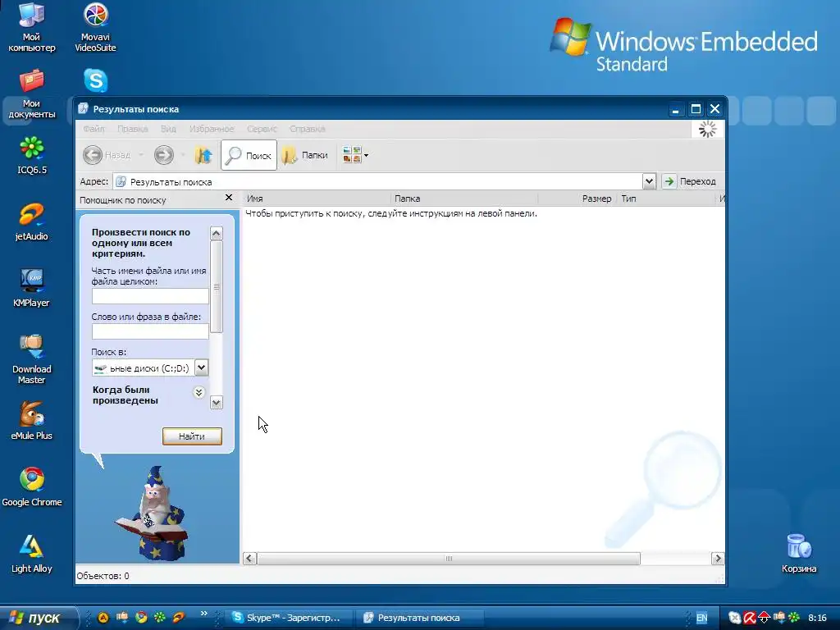Select the KMPlayer desktop icon
Screen dimensions: 840x630
(32, 288)
